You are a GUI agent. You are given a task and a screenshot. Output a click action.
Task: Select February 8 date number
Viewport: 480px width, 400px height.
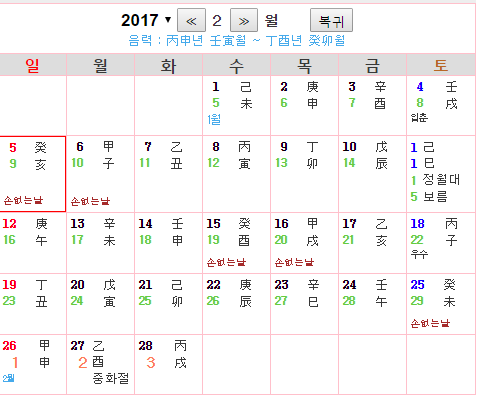[x=216, y=147]
